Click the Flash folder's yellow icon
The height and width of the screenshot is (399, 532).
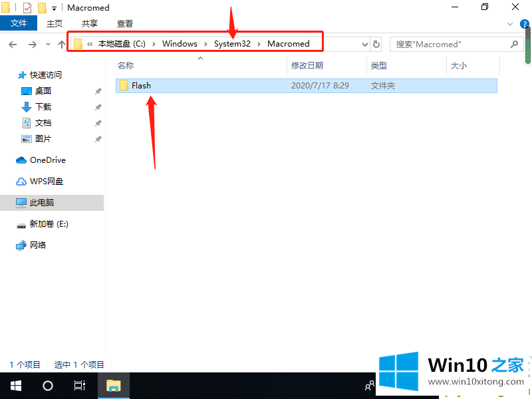(124, 86)
